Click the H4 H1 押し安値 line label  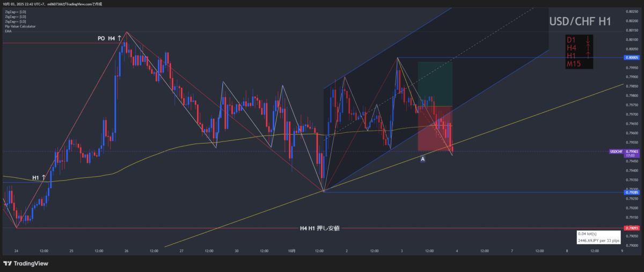tap(320, 228)
